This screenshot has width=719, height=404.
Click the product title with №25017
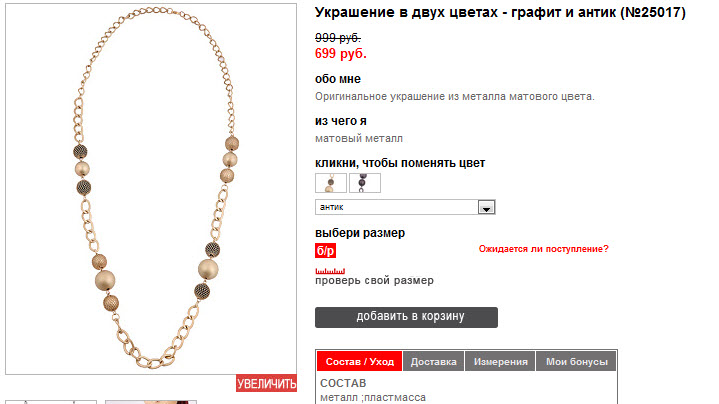tap(500, 12)
